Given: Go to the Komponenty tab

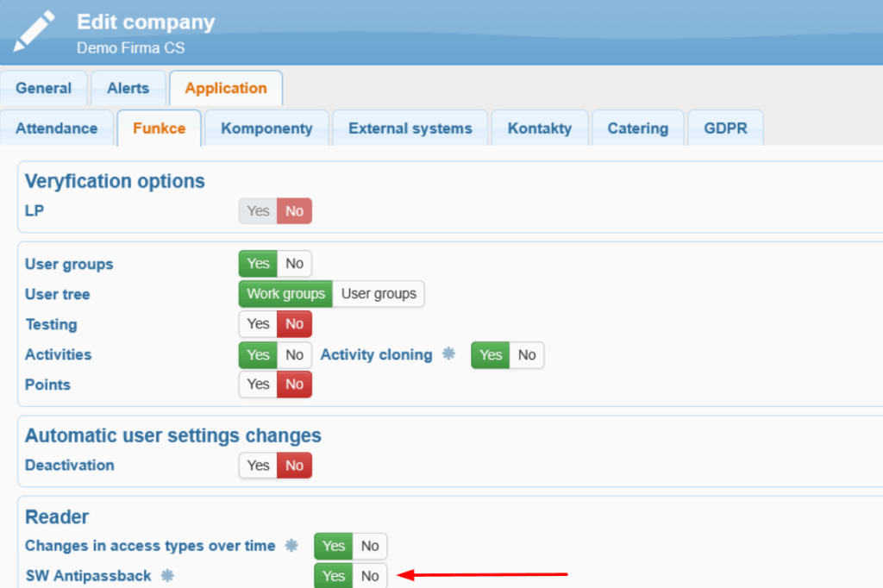Looking at the screenshot, I should pos(266,128).
